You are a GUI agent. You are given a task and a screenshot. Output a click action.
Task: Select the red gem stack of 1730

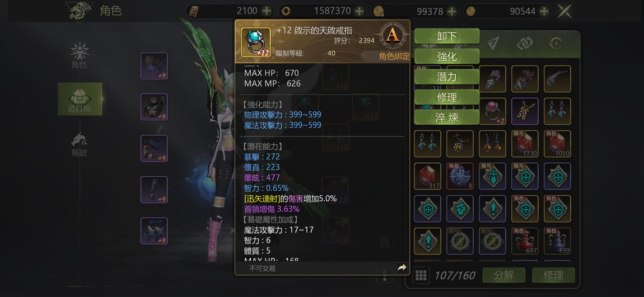[525, 144]
